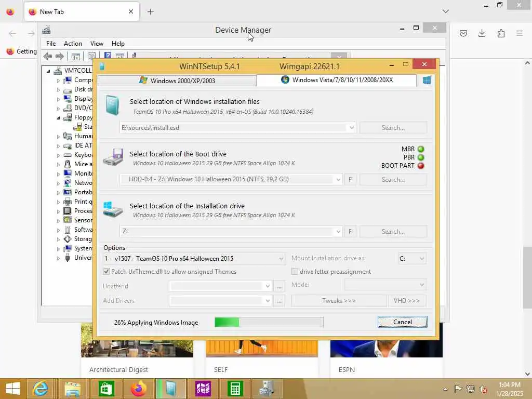Open the HDD-0:4 boot drive dropdown
532x399 pixels.
(338, 179)
